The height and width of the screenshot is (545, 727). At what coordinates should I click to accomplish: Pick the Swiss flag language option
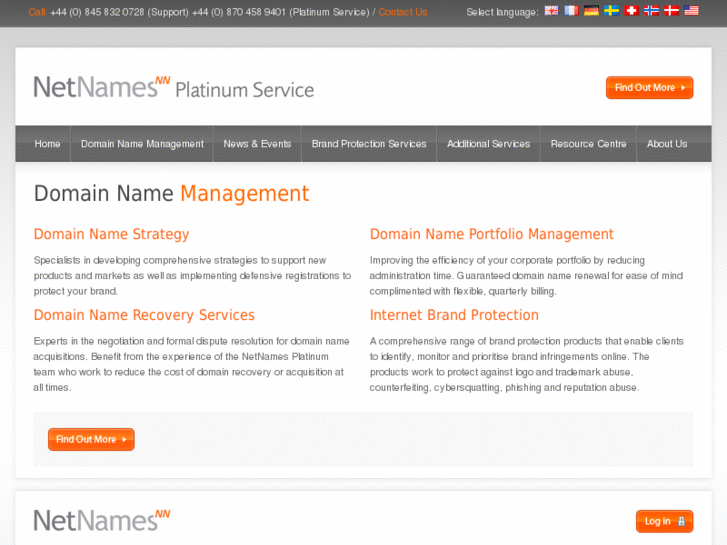631,11
